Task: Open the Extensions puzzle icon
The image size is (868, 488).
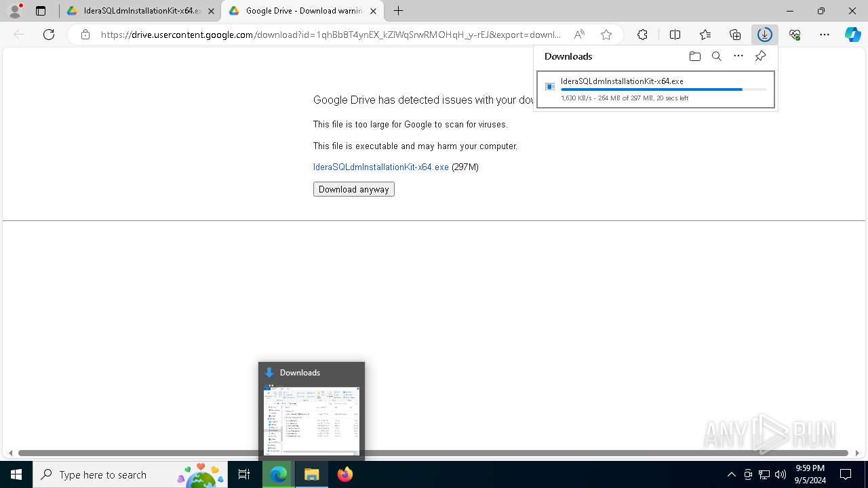Action: (642, 35)
